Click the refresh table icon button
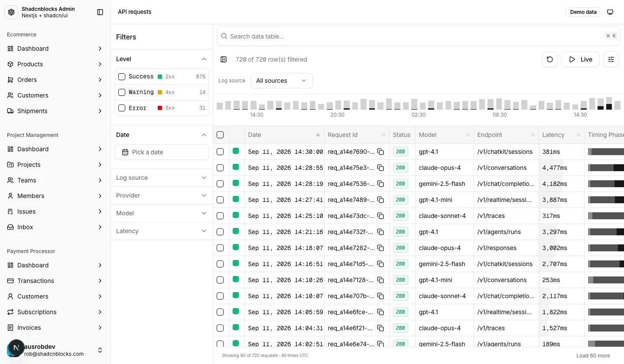This screenshot has height=364, width=624. click(x=550, y=59)
